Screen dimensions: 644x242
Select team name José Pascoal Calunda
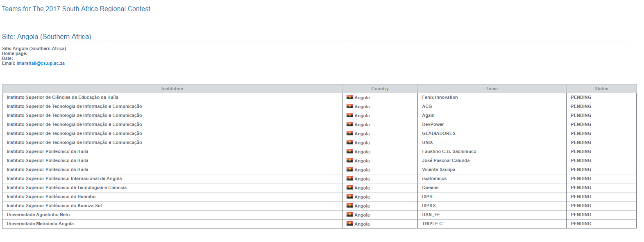click(x=446, y=160)
